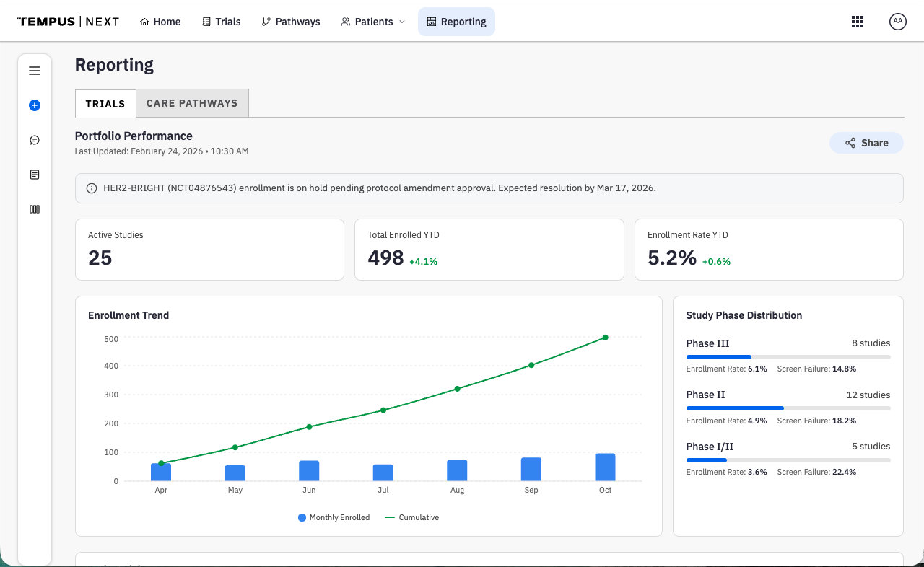Image resolution: width=924 pixels, height=567 pixels.
Task: Click the AA user avatar
Action: [x=897, y=22]
